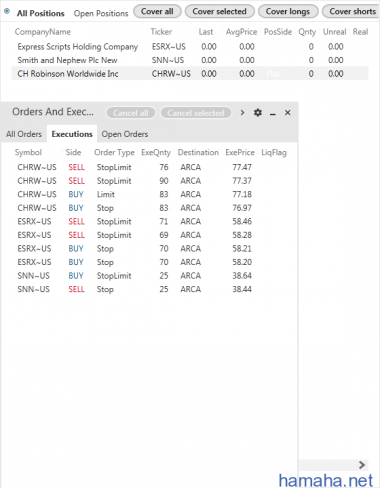Click the Last column header in positions
The width and height of the screenshot is (380, 488).
[206, 32]
